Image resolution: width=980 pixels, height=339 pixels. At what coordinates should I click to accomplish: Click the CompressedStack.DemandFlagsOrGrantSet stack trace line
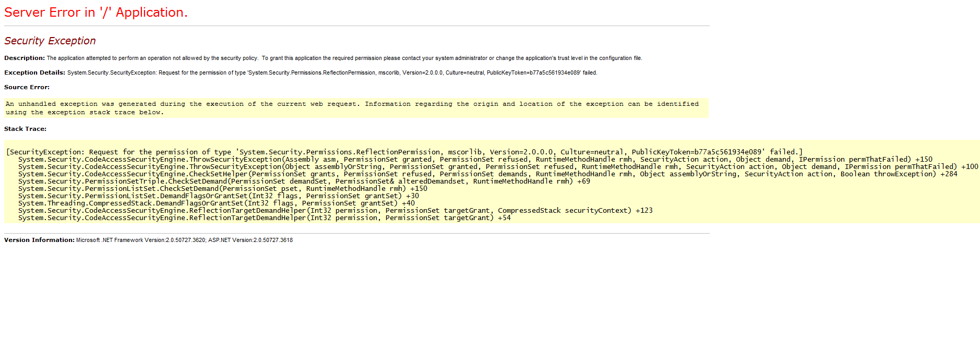216,203
